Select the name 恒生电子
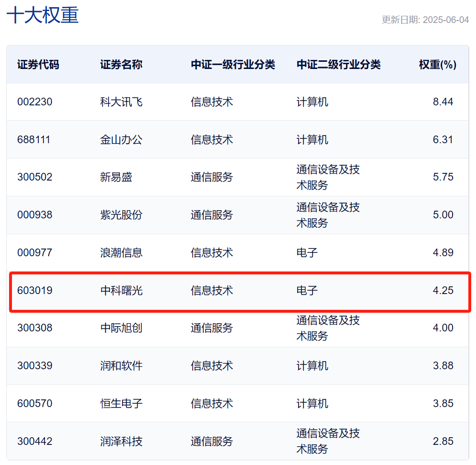 (x=121, y=404)
